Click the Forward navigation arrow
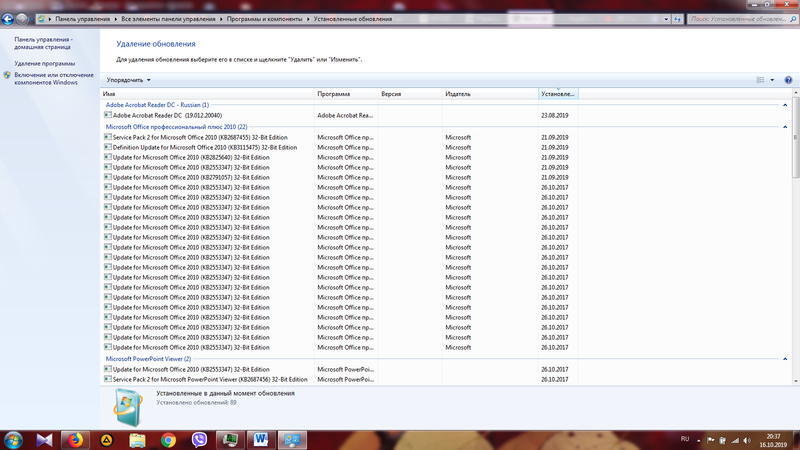 [21, 19]
